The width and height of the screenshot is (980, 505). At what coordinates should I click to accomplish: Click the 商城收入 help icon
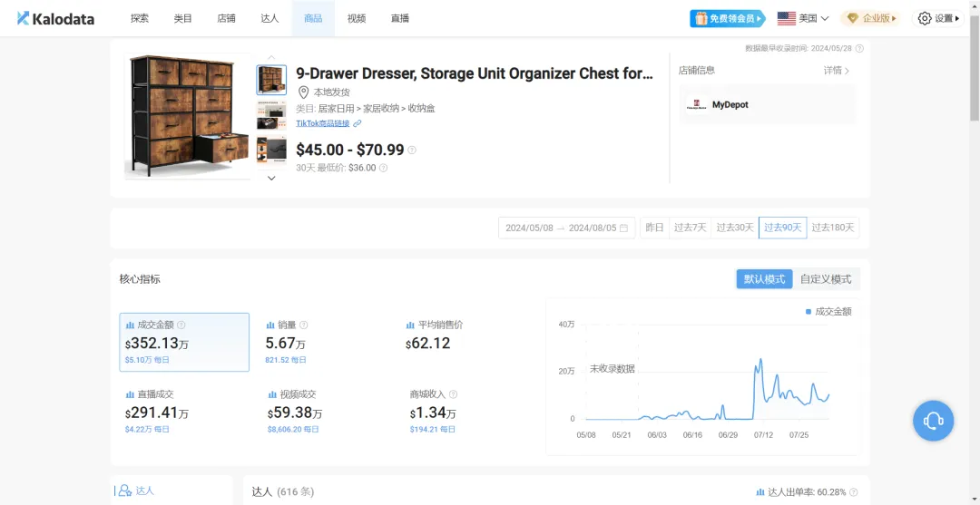[453, 394]
